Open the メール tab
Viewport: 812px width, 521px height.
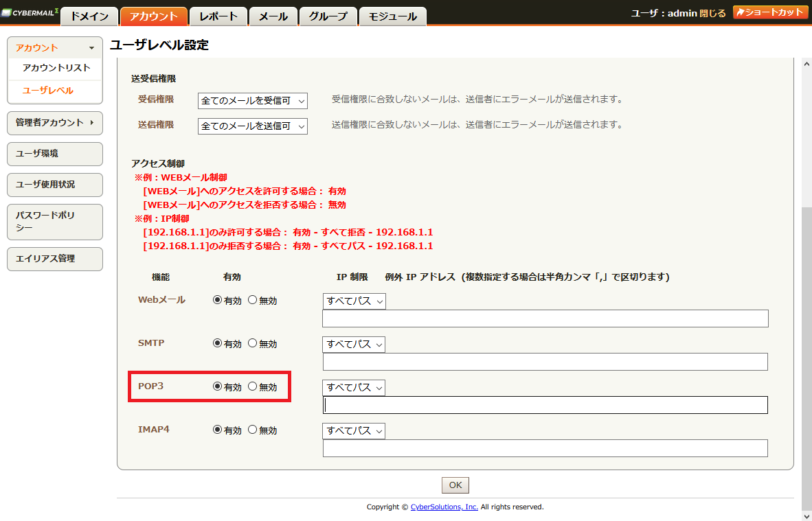pyautogui.click(x=273, y=16)
